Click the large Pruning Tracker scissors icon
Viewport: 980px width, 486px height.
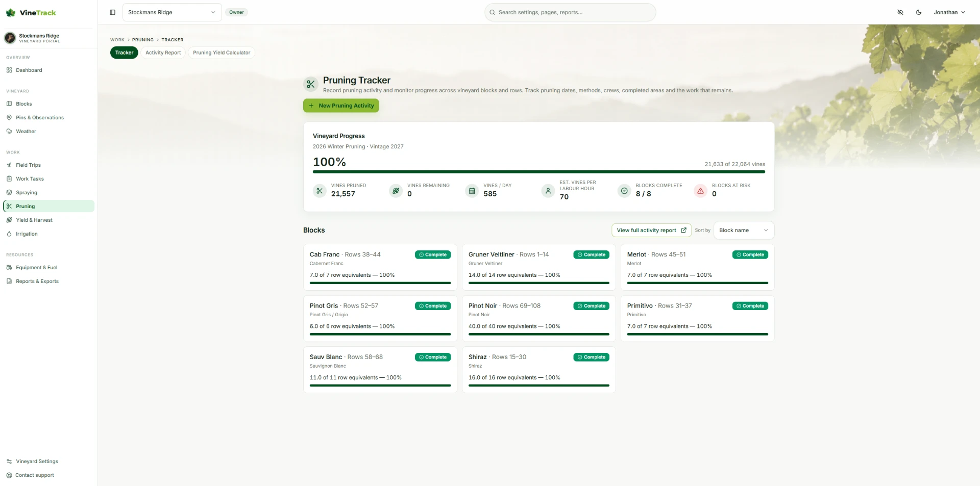[311, 84]
